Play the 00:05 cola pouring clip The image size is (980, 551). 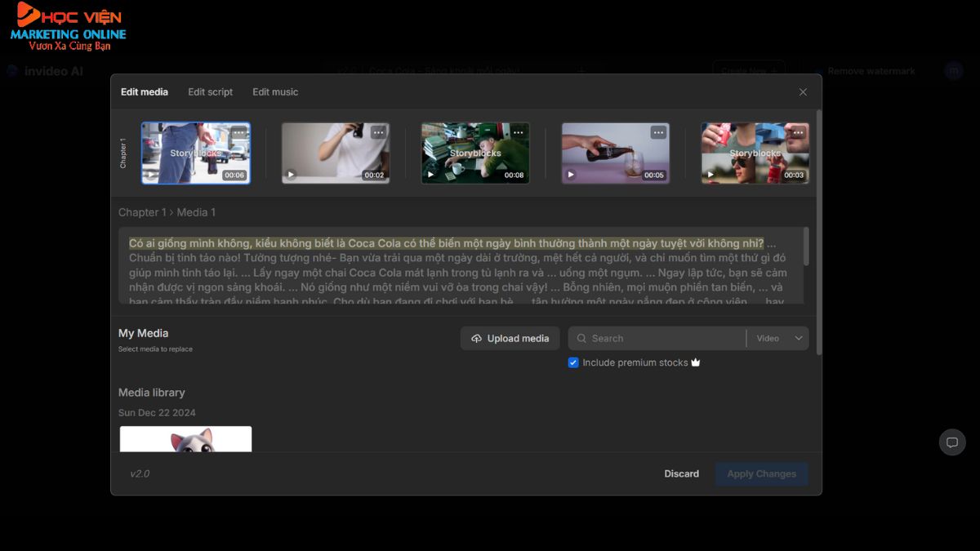click(x=571, y=175)
